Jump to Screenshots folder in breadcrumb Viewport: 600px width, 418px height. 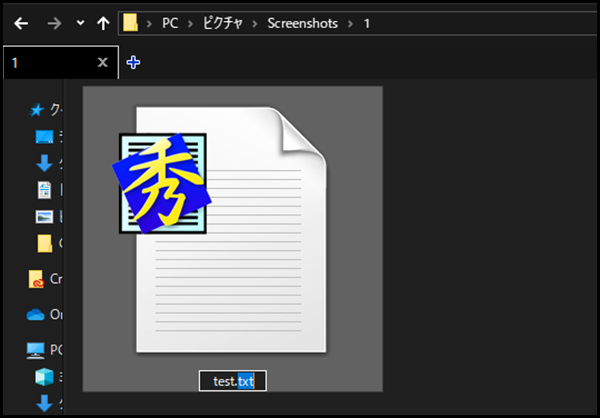(x=302, y=22)
